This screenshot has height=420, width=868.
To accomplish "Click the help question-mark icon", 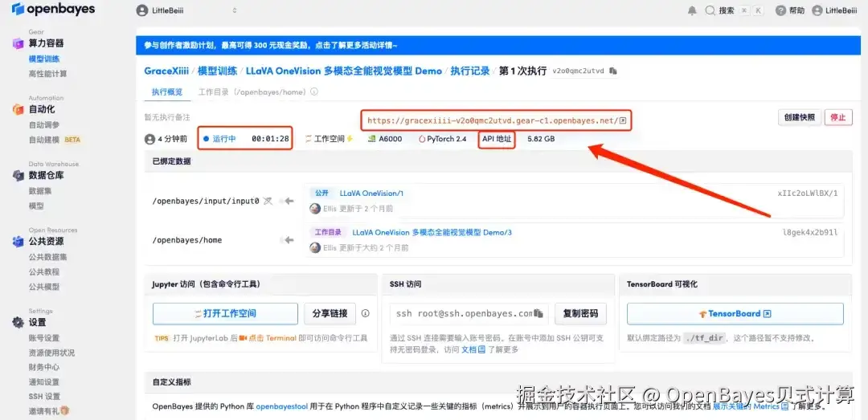I will (x=780, y=10).
